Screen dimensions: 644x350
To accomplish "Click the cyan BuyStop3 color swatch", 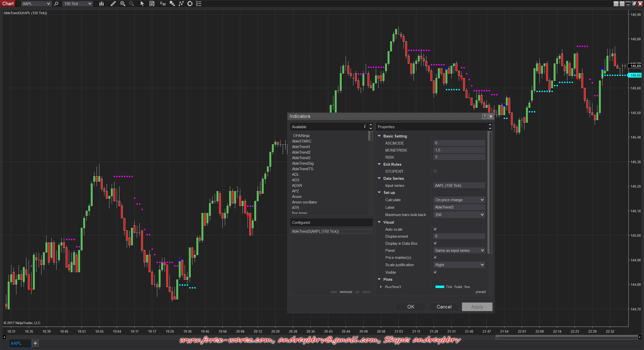I will click(439, 287).
